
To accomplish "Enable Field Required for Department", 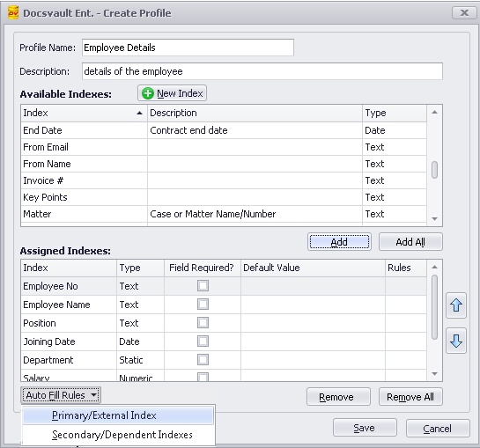I will [203, 360].
